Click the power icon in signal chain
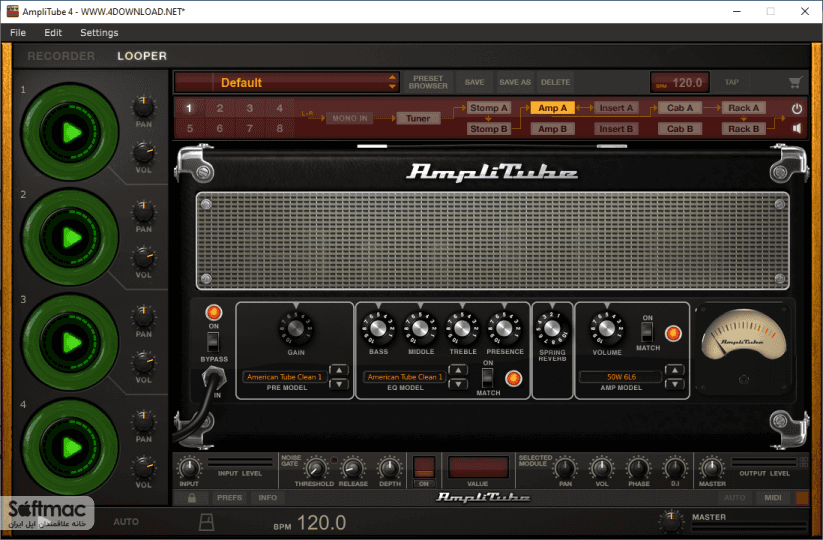Screen dimensions: 823x540 [x=797, y=109]
